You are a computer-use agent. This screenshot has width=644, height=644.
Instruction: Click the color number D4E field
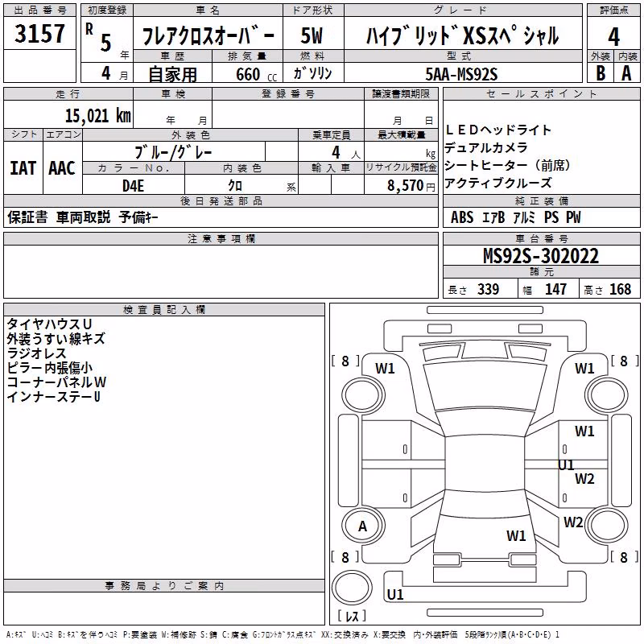click(x=134, y=186)
